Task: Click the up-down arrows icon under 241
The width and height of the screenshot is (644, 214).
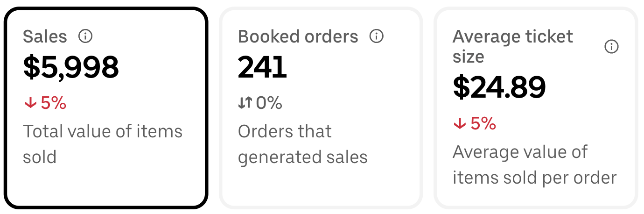Action: [245, 103]
